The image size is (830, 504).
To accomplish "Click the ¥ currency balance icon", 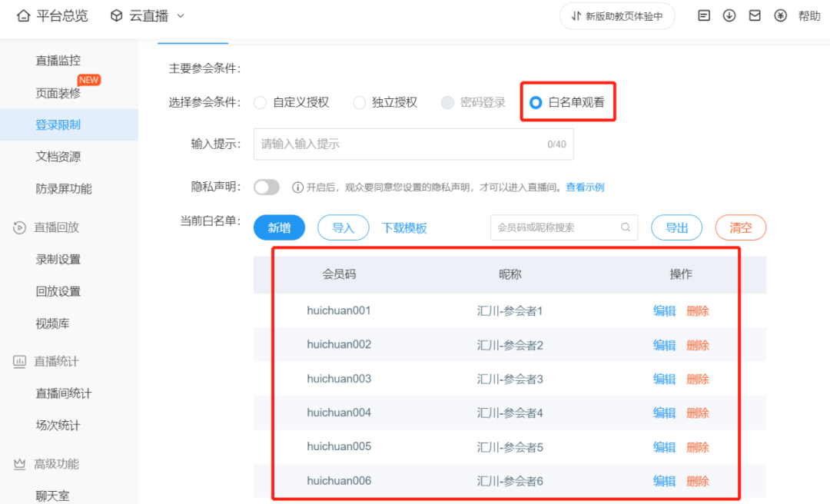I will tap(781, 15).
